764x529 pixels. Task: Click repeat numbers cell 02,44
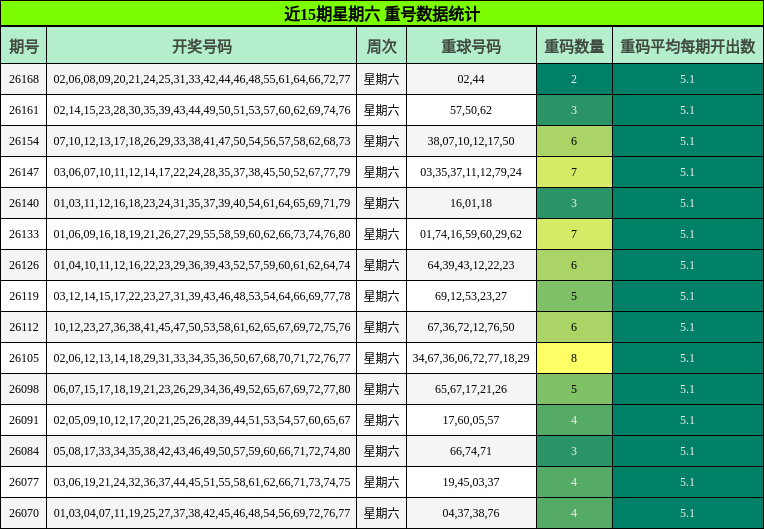tap(471, 79)
